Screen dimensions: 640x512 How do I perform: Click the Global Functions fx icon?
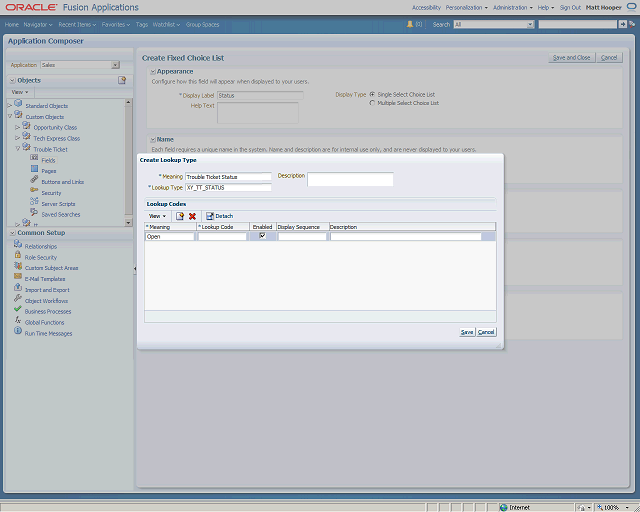[18, 320]
